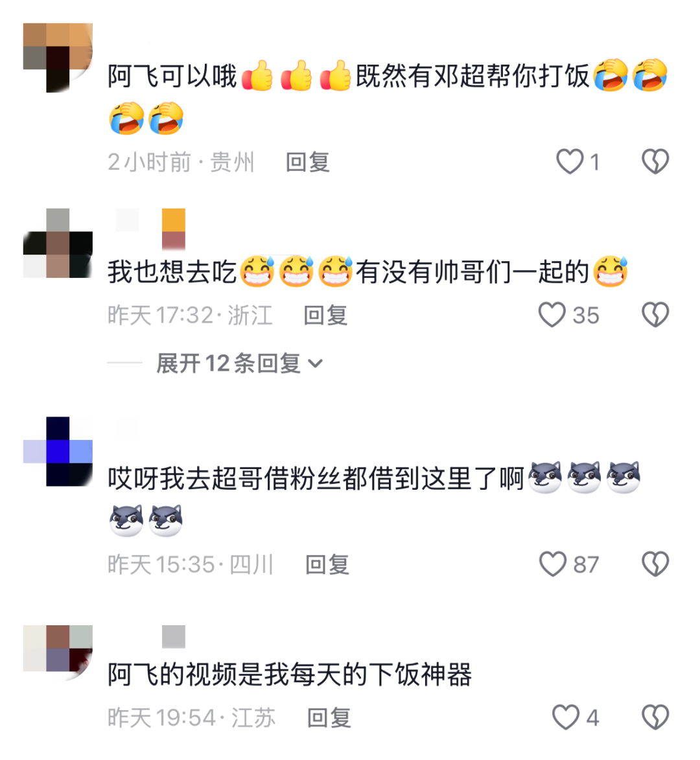Screen dimensions: 700x760
Task: Tap chevron next to 展开12条回复
Action: pos(315,363)
